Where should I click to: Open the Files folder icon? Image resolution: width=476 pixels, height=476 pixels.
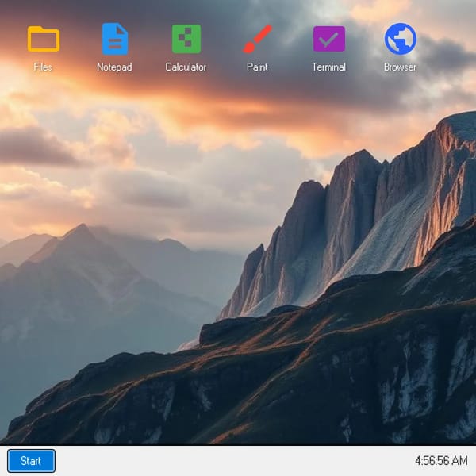[43, 39]
